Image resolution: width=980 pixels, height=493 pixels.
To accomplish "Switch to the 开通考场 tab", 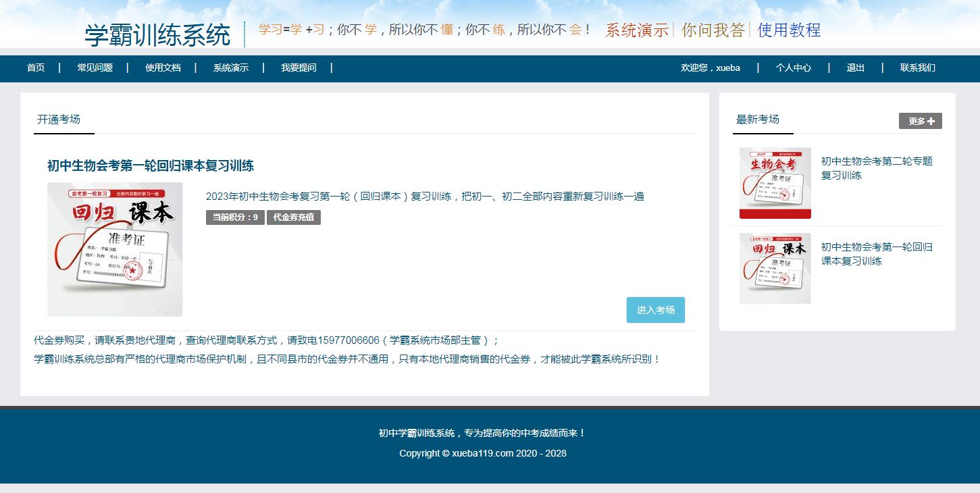I will (58, 120).
